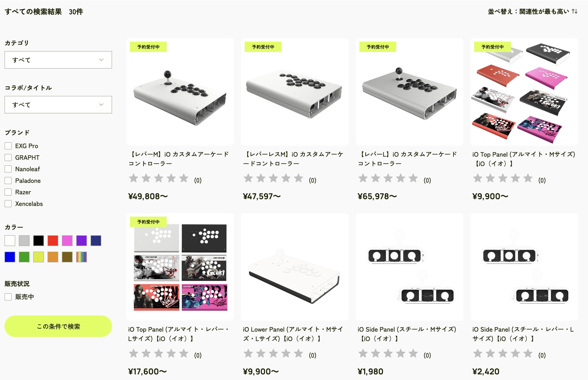Screen dimensions: 588x380
Task: Toggle the 販売中 availability checkbox
Action: 8,297
